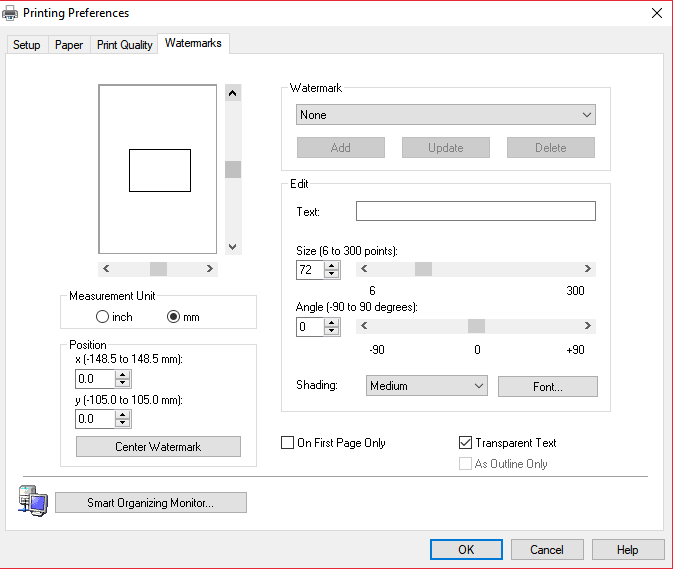Expand the Shading dropdown list
673x569 pixels.
click(x=426, y=386)
